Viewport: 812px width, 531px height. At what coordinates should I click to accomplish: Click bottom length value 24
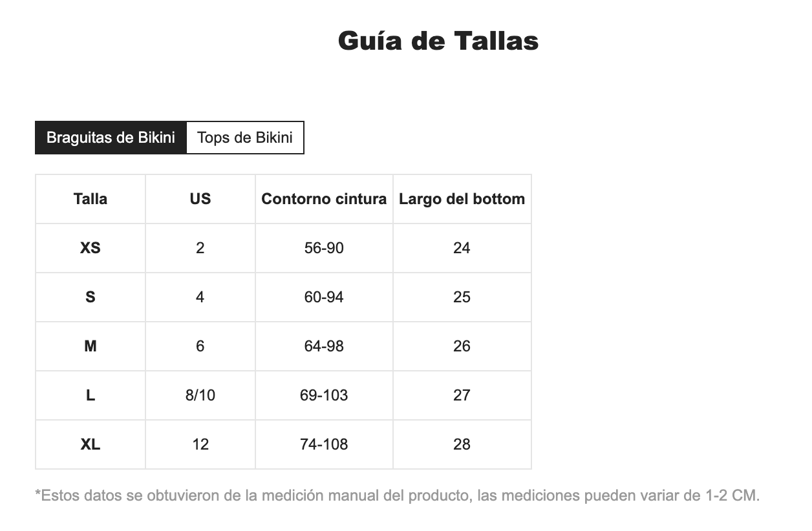(x=462, y=248)
